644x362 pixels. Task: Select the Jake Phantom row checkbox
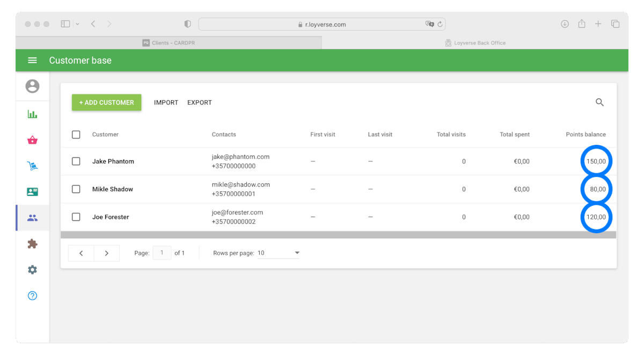click(76, 161)
